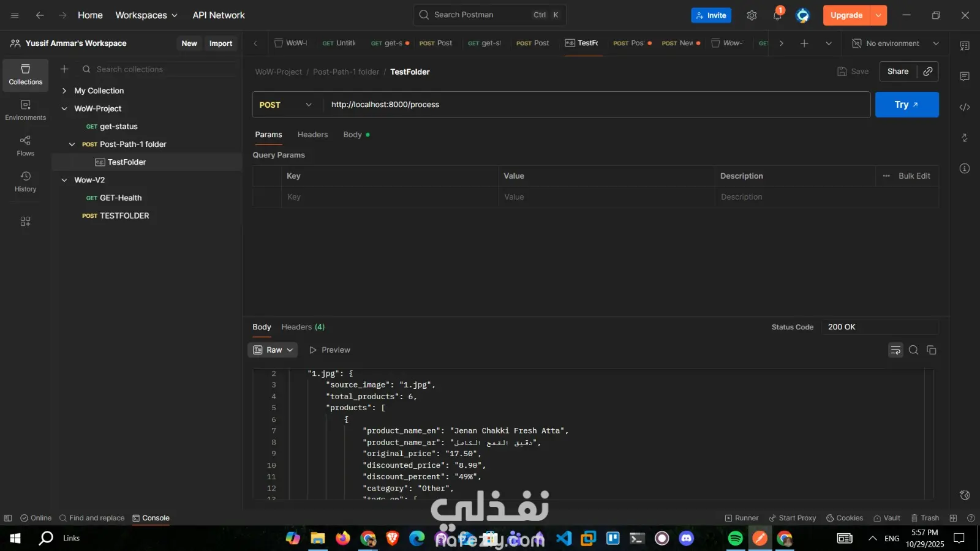Focus the request URL field
This screenshot has width=980, height=551.
tap(597, 105)
